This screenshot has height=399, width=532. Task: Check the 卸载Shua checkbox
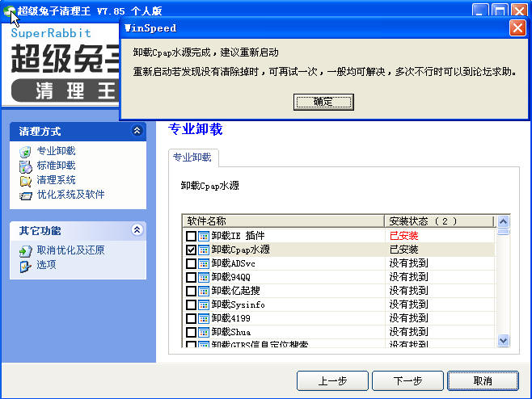coord(191,332)
